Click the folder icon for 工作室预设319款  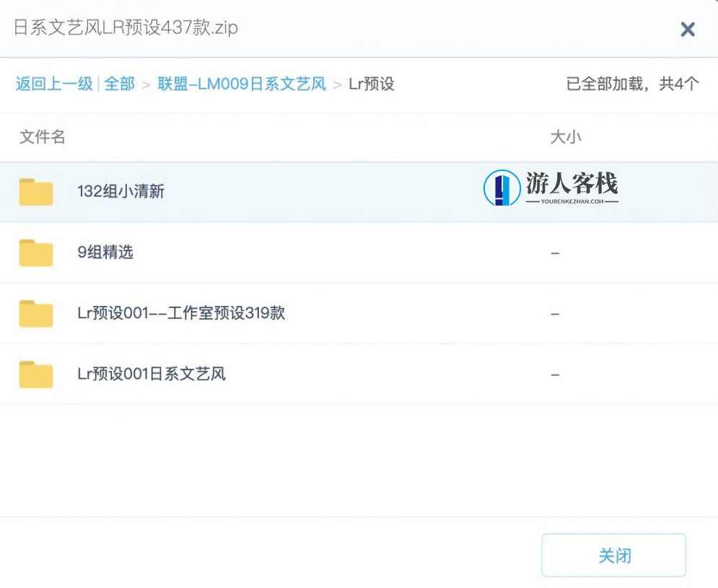36,314
